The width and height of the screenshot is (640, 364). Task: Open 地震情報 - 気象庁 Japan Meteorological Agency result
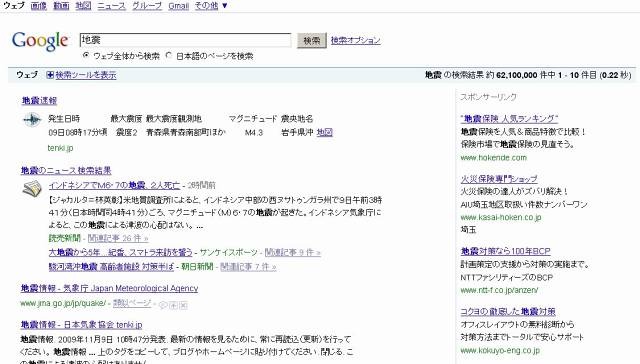[x=109, y=289]
